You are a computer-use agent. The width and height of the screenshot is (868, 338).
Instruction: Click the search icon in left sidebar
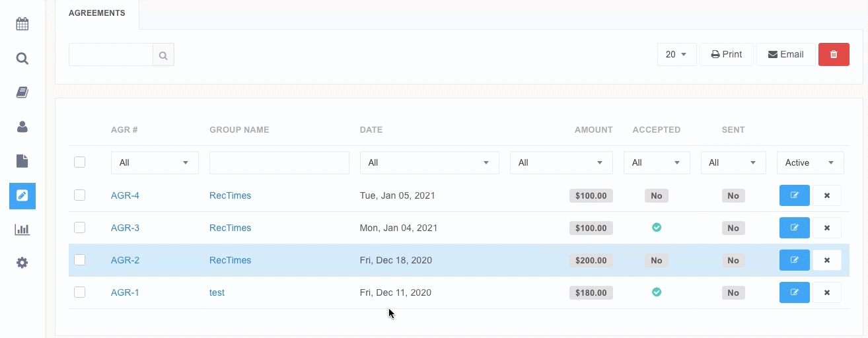[22, 59]
